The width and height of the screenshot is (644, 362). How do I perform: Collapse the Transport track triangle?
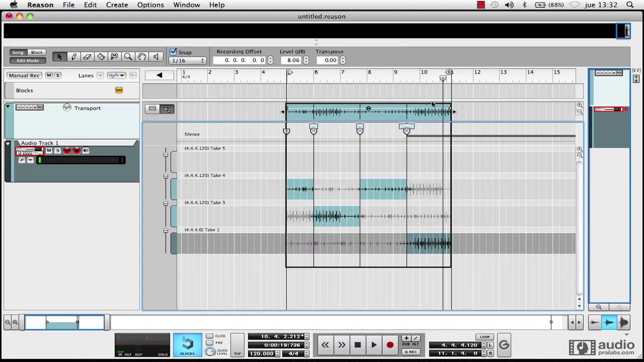pyautogui.click(x=8, y=107)
